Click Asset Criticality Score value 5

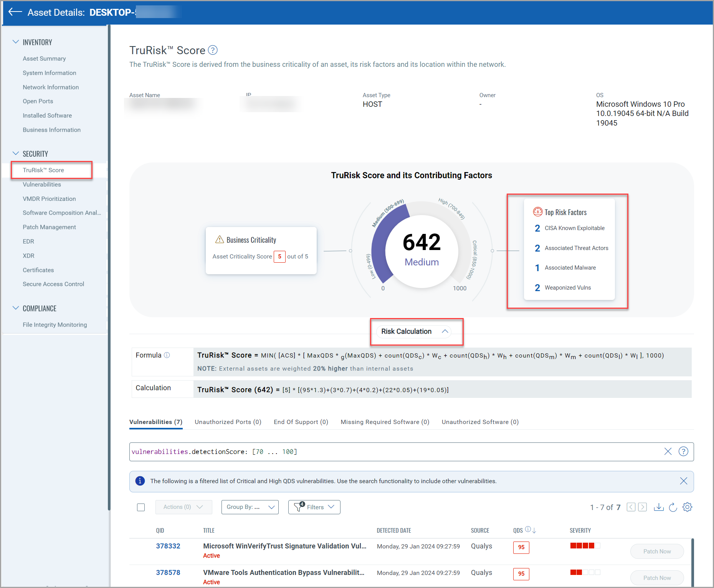pyautogui.click(x=279, y=256)
